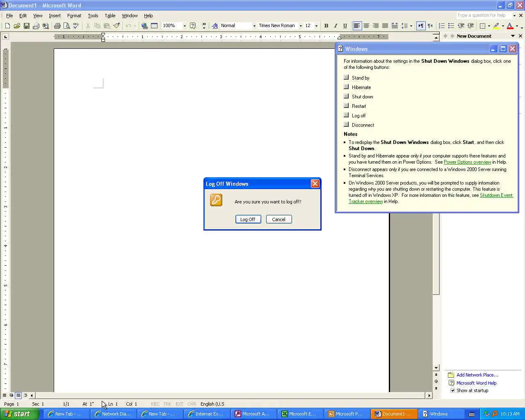Confirm with the Log Off button
Image resolution: width=525 pixels, height=420 pixels.
tap(248, 219)
